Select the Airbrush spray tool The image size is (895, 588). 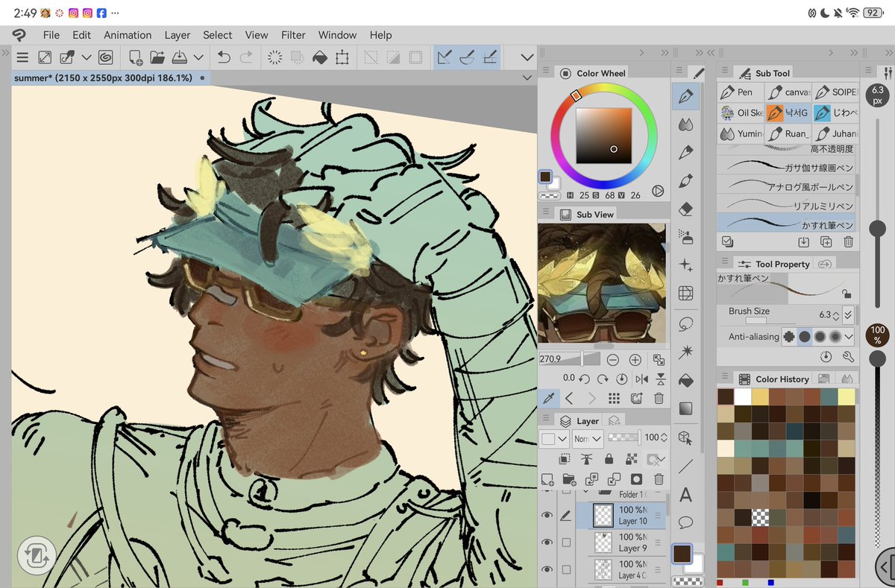click(685, 238)
